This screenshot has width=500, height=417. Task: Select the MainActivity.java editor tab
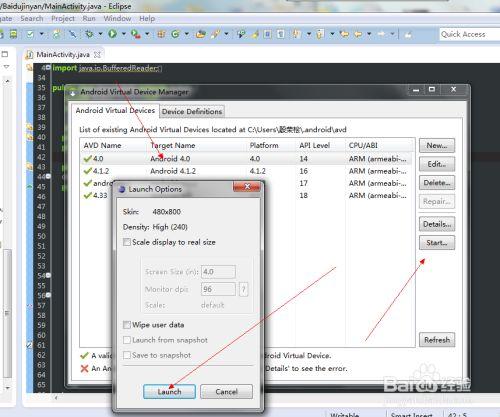[x=63, y=55]
